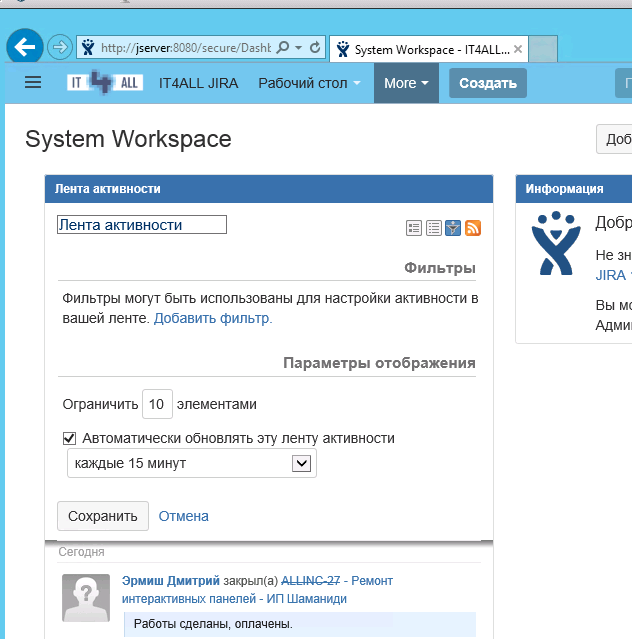Click the System Workspace page title
This screenshot has width=632, height=639.
coord(128,139)
